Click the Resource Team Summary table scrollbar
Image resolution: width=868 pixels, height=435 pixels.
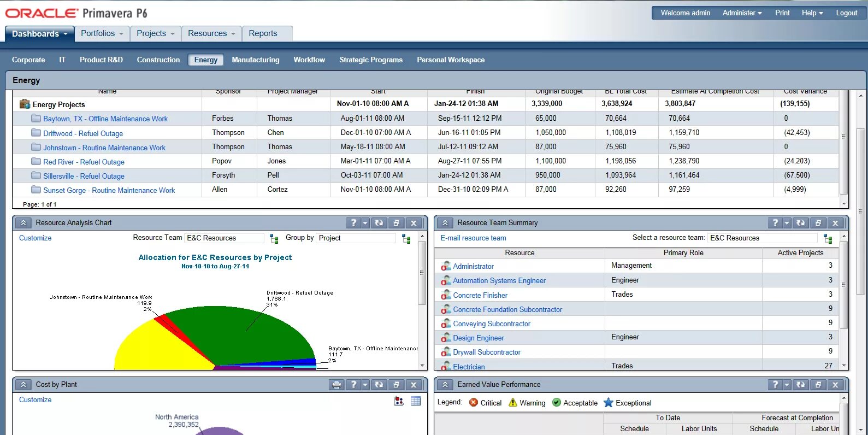tap(843, 284)
